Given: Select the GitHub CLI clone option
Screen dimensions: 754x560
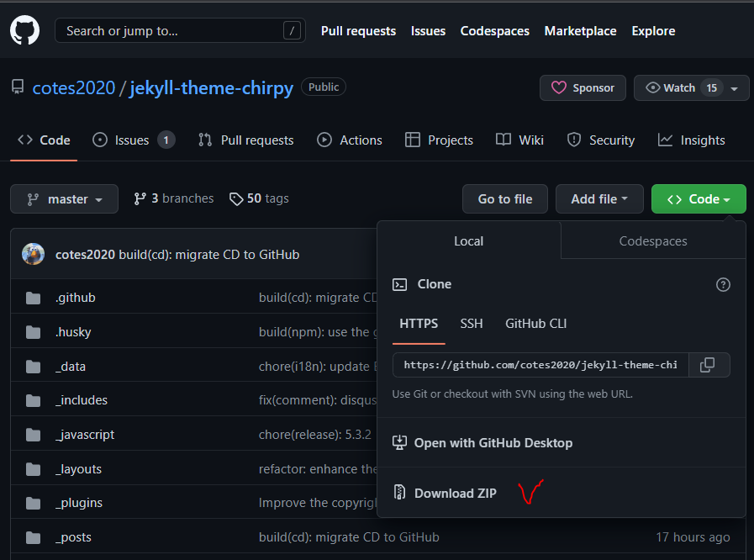Looking at the screenshot, I should point(535,323).
